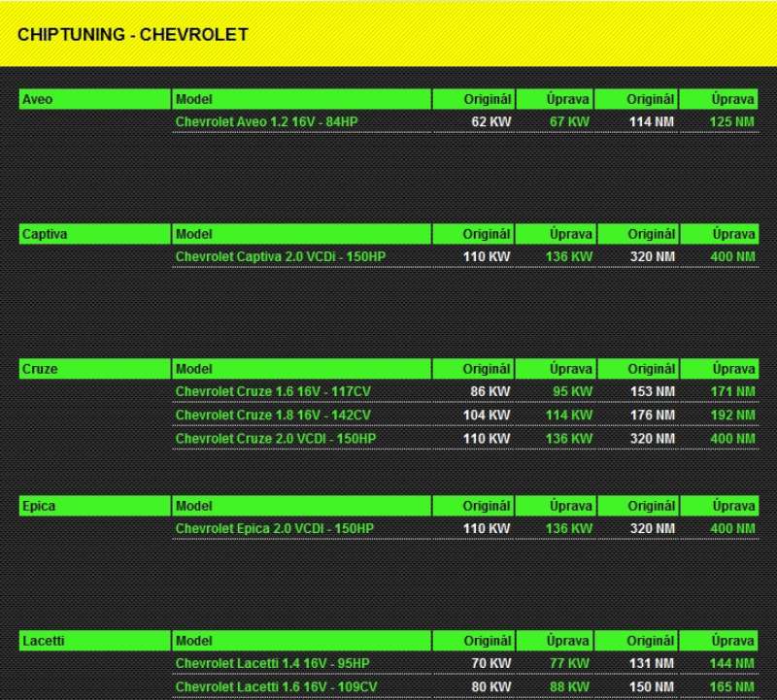
Task: Click Aveo original power 62 KW
Action: coord(491,122)
